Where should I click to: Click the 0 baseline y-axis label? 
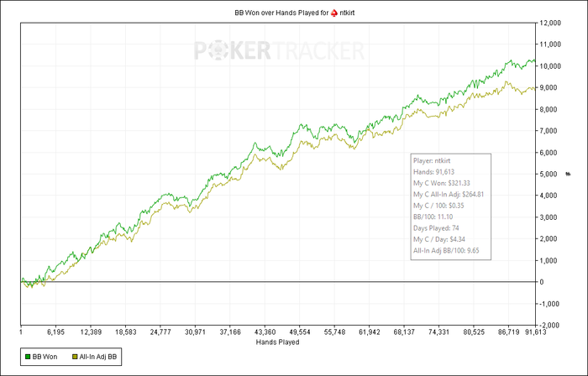tap(542, 282)
